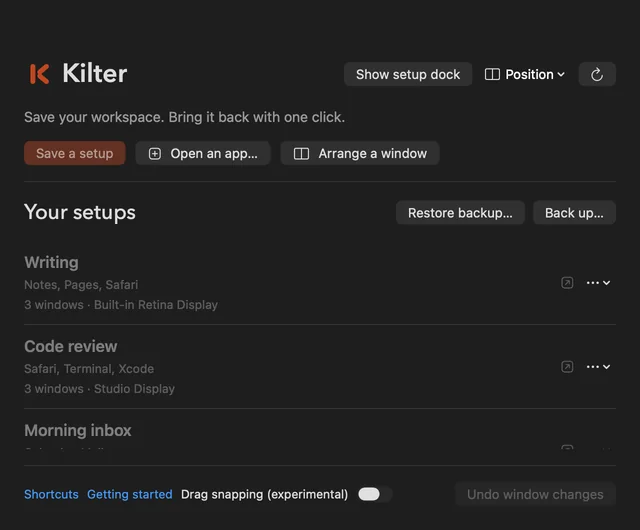Open the Code review setup launch icon

click(567, 367)
